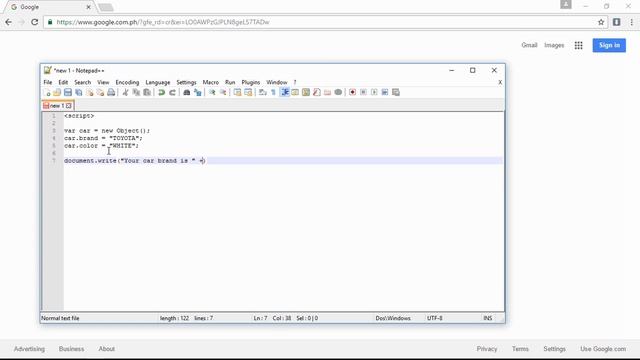Stop macro recording toolbar icon

coord(363,93)
